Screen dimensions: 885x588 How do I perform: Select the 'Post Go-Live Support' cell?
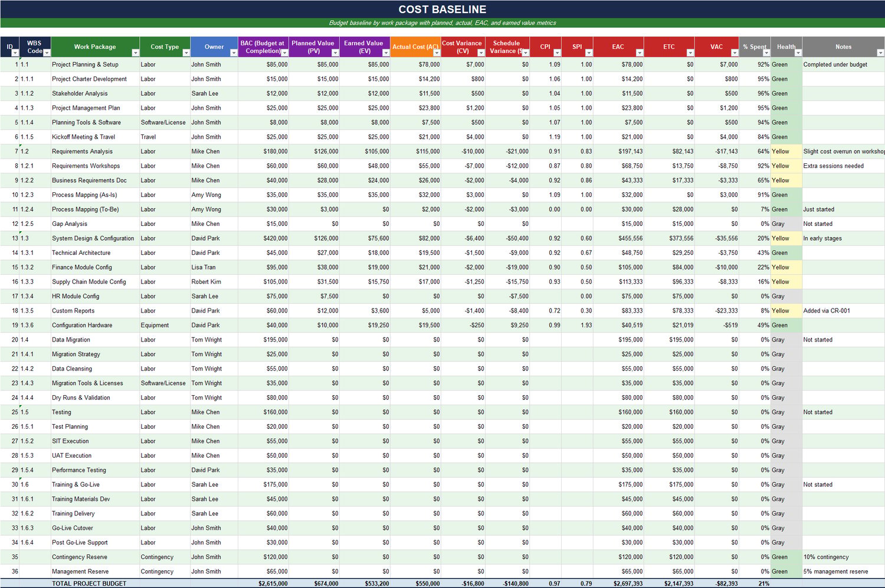click(x=95, y=543)
